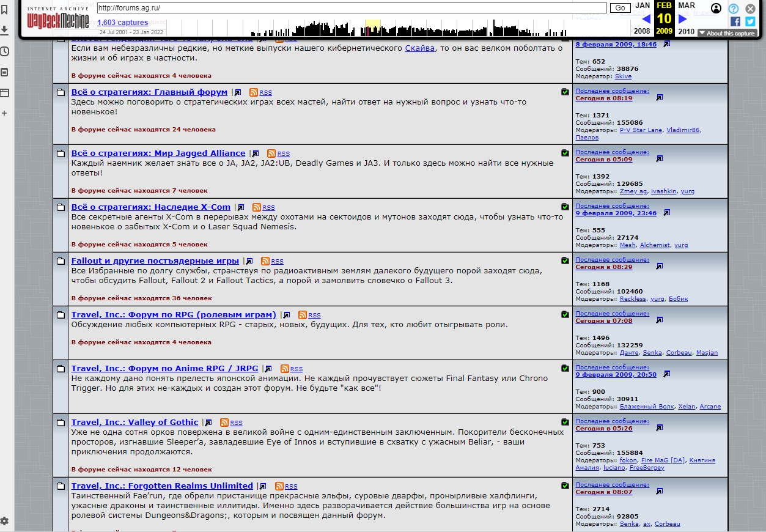Go to the previous capture with the left arrow

coord(646,20)
